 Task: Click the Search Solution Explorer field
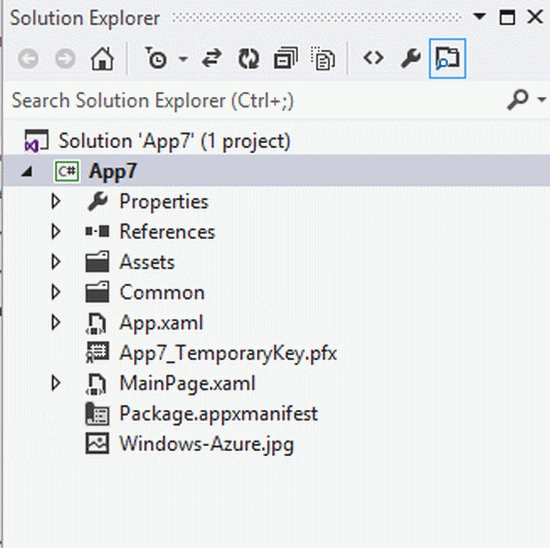pos(256,101)
